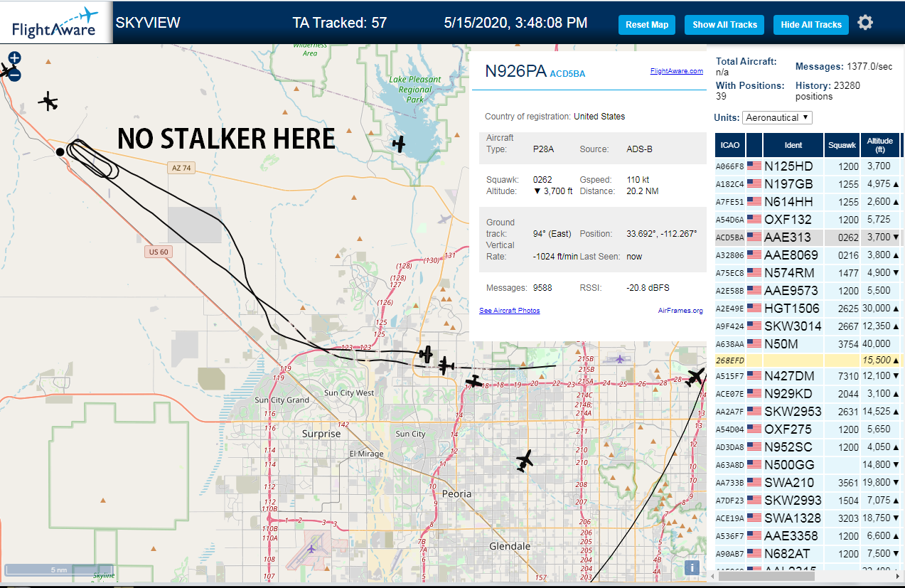
Task: Click altitude 14,800 in the N500GG row
Action: point(877,465)
